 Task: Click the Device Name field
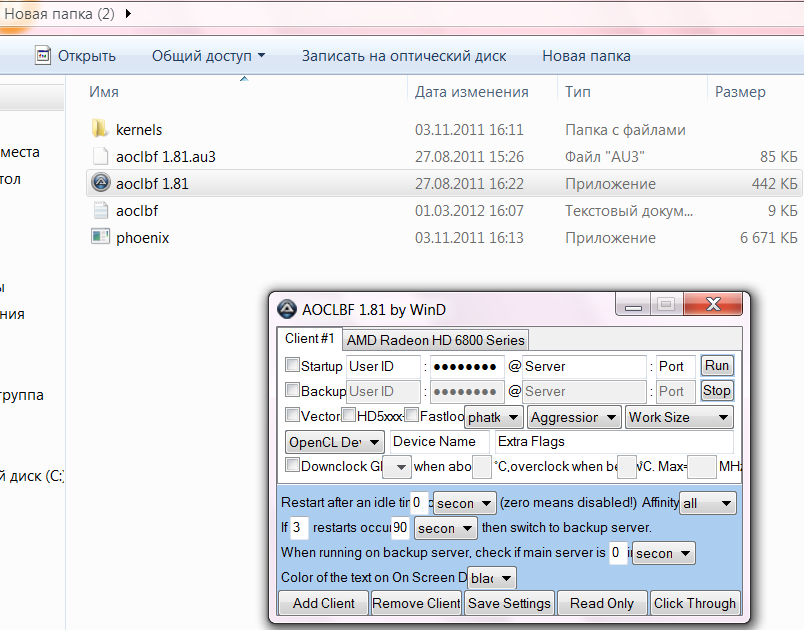439,441
